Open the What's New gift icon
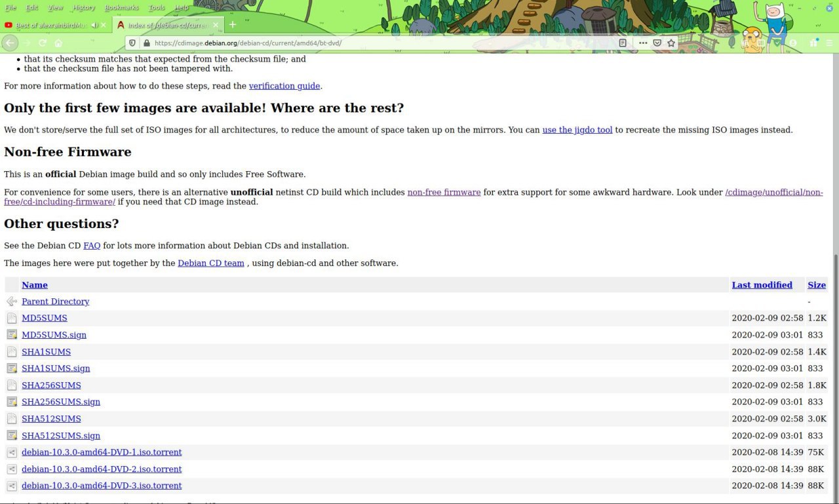This screenshot has width=839, height=504. click(813, 43)
